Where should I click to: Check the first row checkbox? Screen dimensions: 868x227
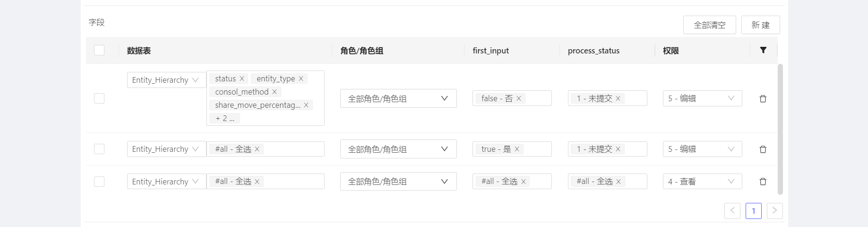coord(99,98)
